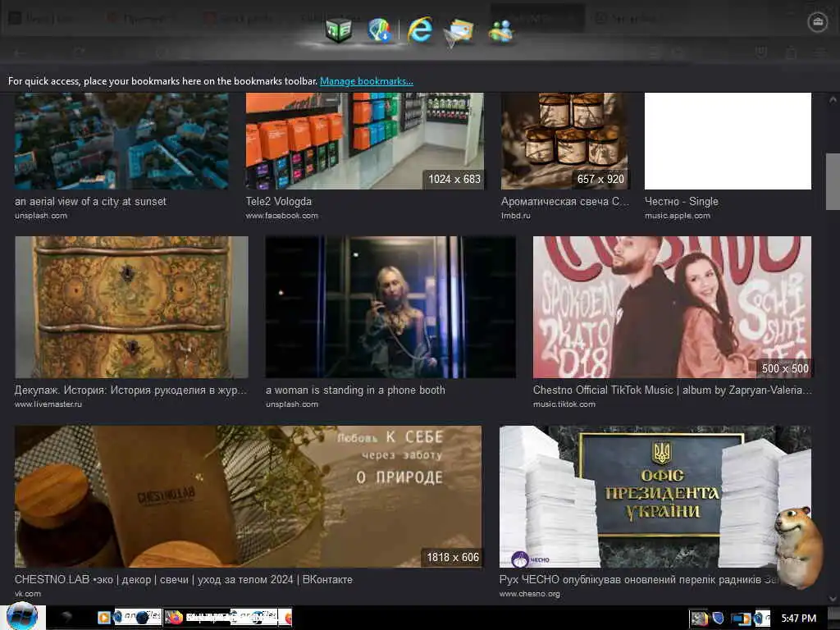Click the scrollbar up arrow
This screenshot has width=840, height=630.
click(x=833, y=99)
